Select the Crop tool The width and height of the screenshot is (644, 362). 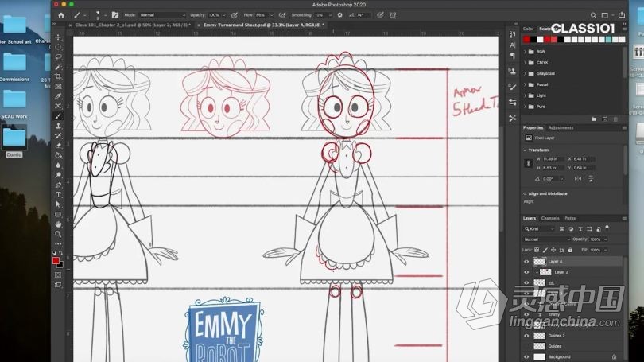(58, 76)
